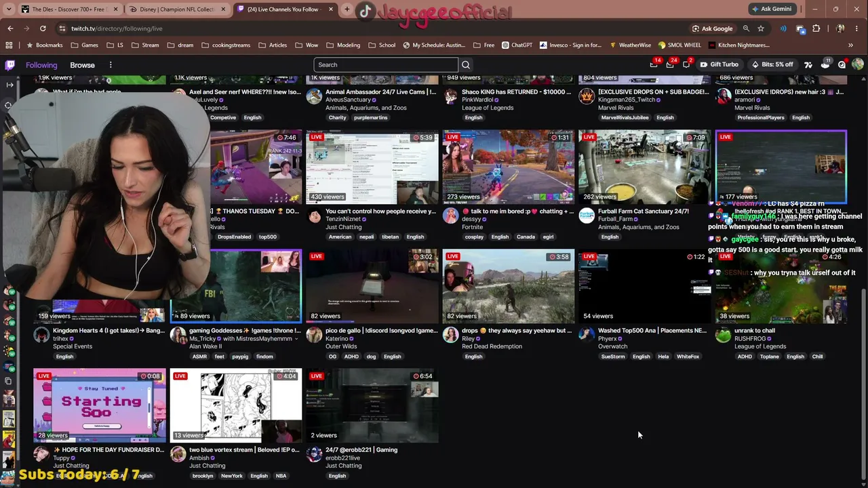Open the 7TV extension icon
The image size is (868, 488).
808,65
